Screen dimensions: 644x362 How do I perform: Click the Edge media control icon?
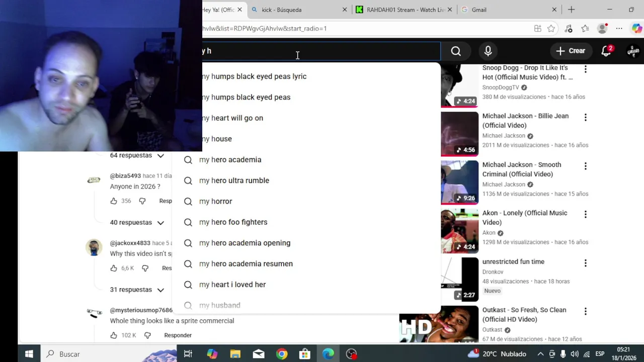pyautogui.click(x=569, y=29)
